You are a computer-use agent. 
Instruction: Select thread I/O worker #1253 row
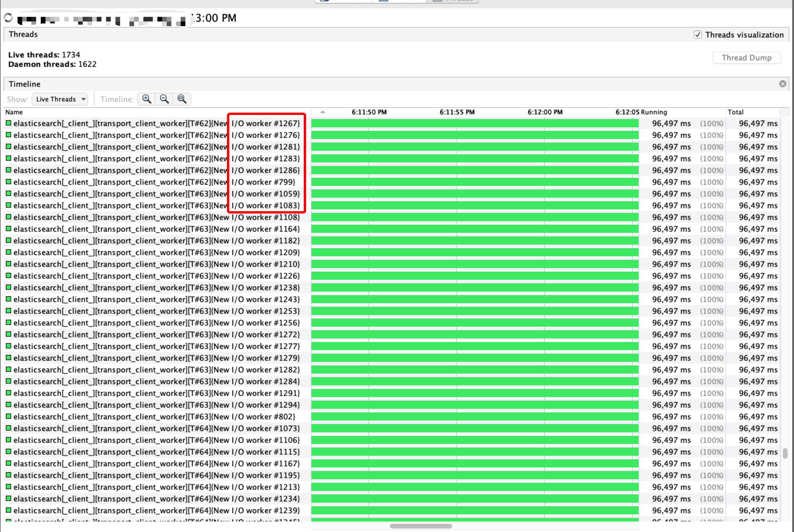pos(392,311)
